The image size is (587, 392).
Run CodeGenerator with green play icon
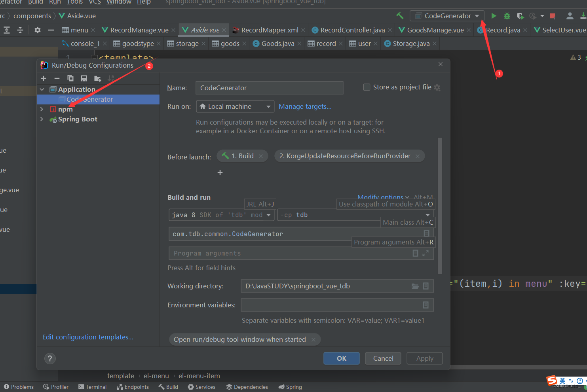coord(494,16)
